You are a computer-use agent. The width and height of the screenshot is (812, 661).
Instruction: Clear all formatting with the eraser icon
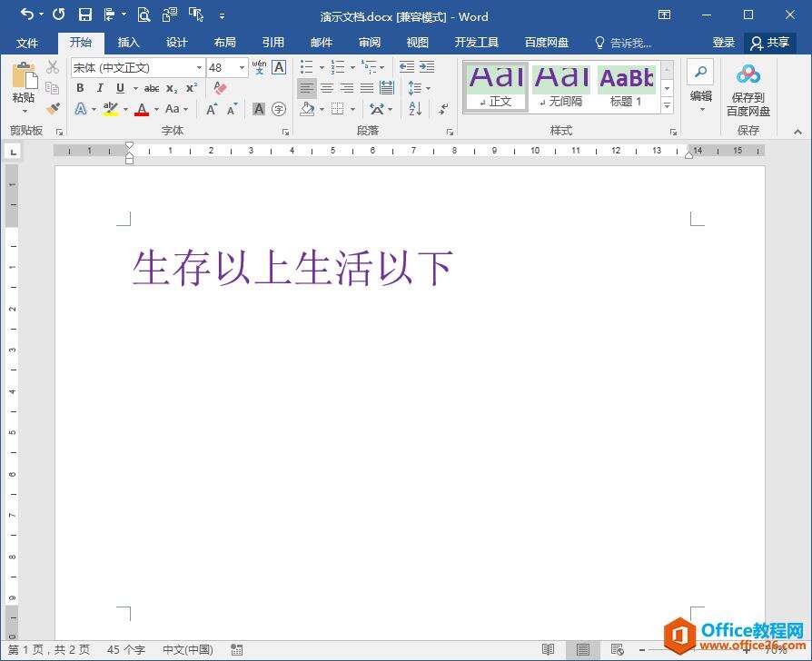pos(220,88)
